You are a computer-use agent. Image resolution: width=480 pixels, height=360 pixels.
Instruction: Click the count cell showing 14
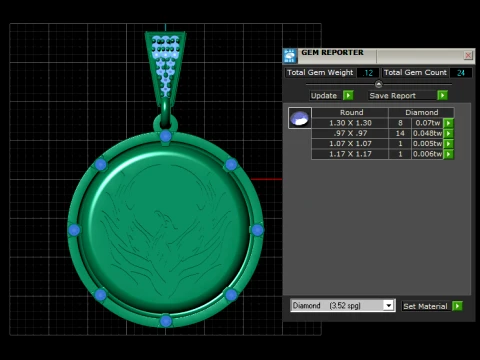point(400,133)
